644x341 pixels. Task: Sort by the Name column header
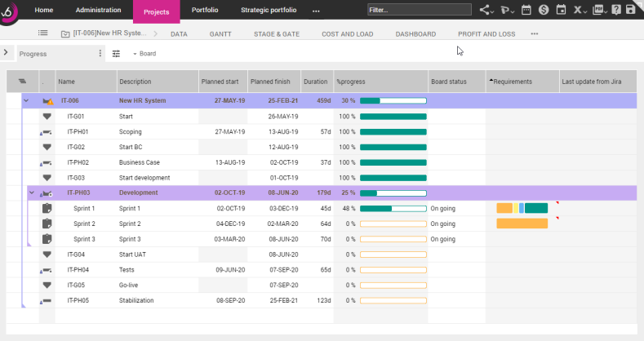(87, 82)
